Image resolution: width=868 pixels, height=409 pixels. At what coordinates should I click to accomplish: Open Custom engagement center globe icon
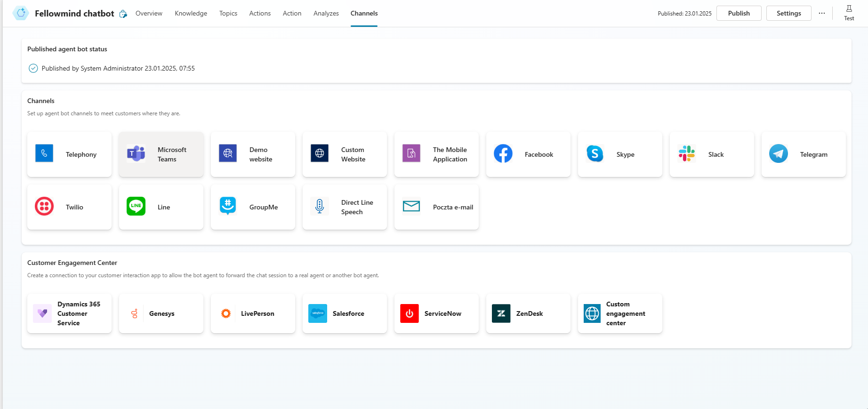click(x=592, y=313)
